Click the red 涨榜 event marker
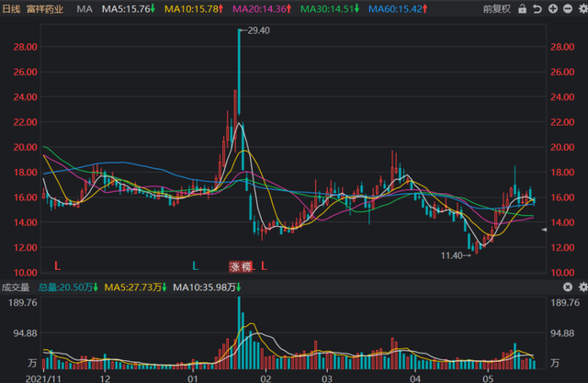 [240, 265]
